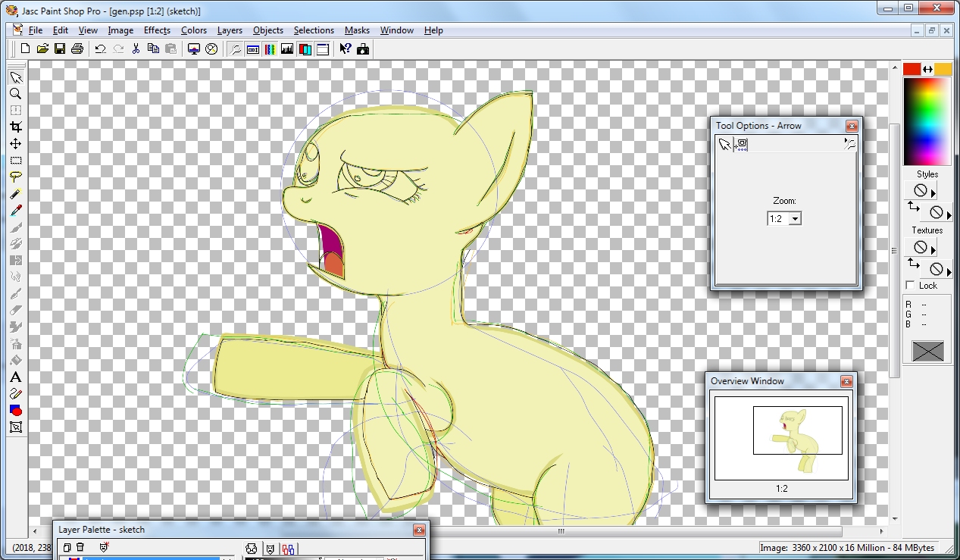Click the Save disk icon in toolbar

[60, 49]
